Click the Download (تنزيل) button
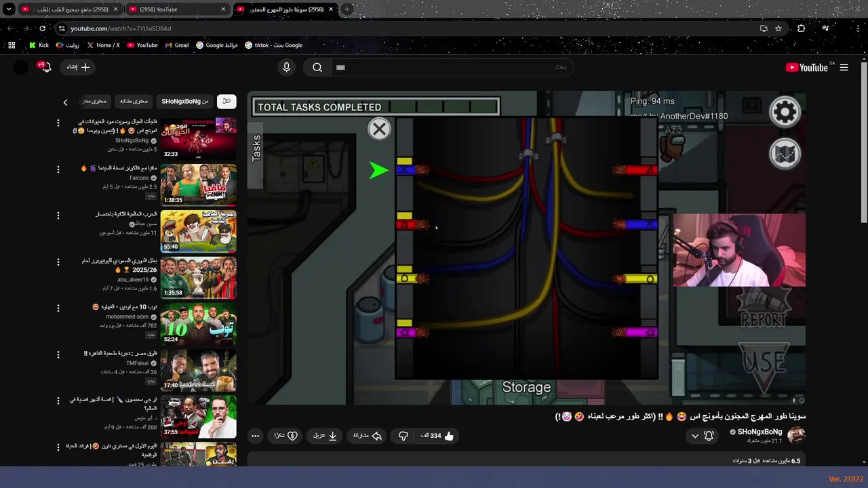Viewport: 868px width, 488px height. coord(325,436)
